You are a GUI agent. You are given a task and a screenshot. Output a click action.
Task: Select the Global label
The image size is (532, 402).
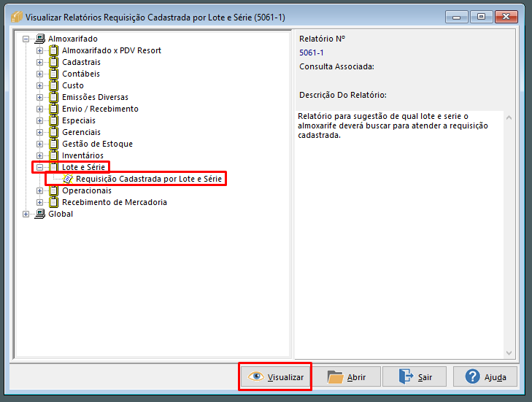coord(61,214)
